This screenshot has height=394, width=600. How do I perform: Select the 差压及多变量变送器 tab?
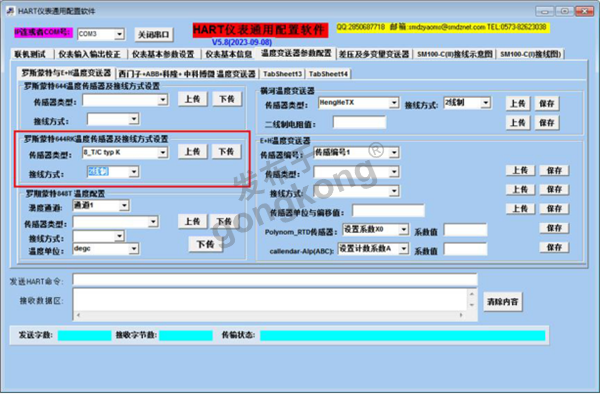click(x=374, y=54)
